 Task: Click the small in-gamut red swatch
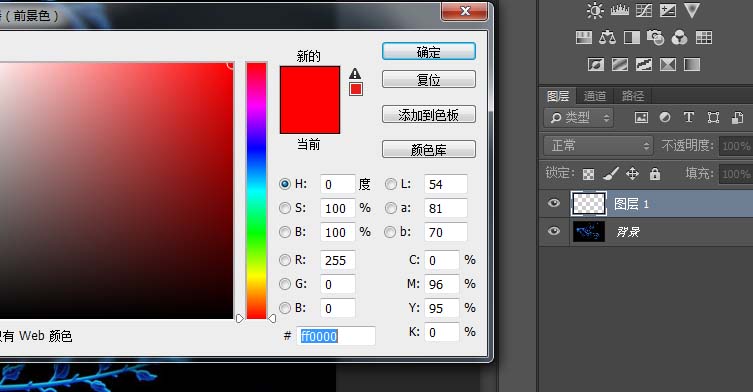pos(356,89)
